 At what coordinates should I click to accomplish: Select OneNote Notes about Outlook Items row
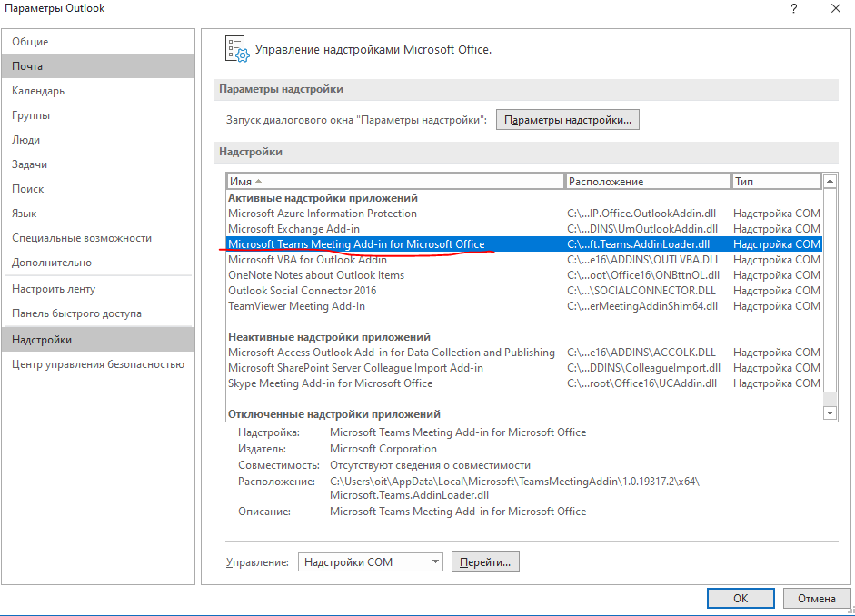524,275
